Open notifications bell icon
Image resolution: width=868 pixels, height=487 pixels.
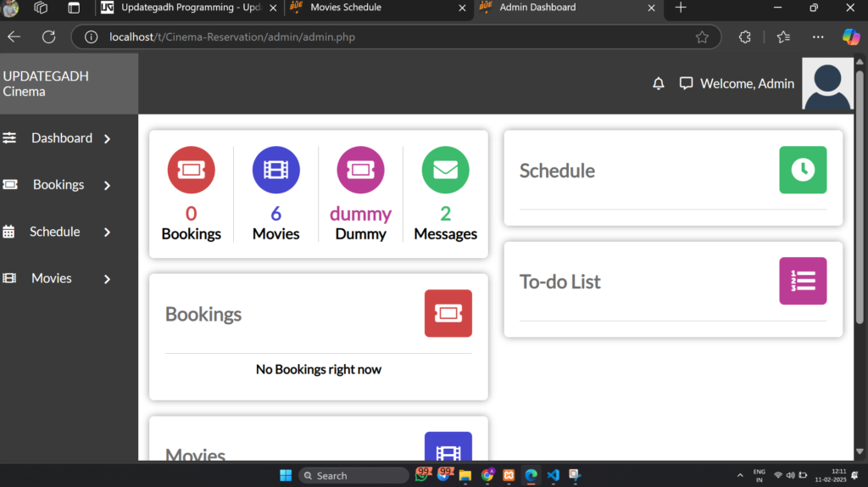tap(658, 84)
